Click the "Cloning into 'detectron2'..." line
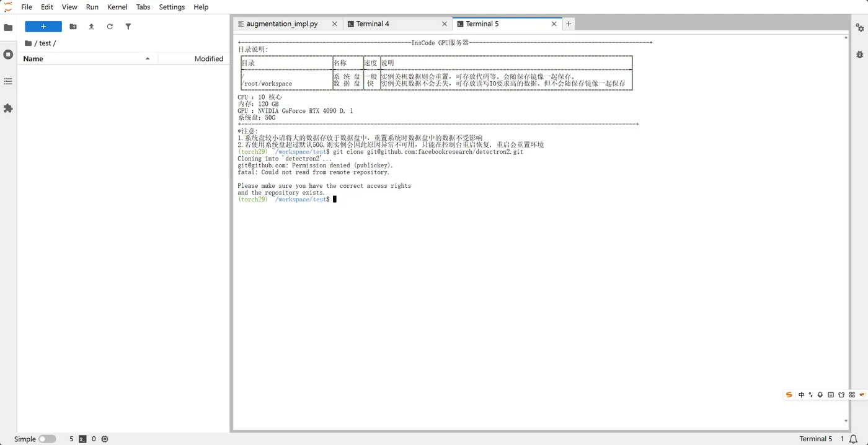Viewport: 868px width, 445px height. [285, 159]
